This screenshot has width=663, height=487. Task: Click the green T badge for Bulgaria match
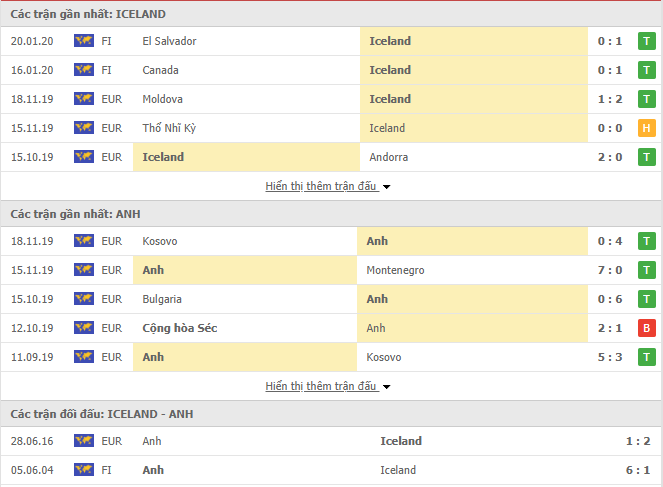point(647,299)
